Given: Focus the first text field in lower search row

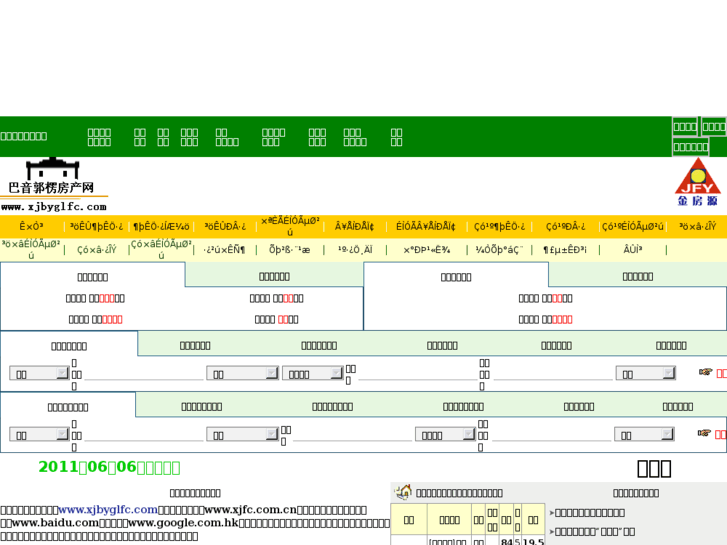Looking at the screenshot, I should [x=144, y=435].
